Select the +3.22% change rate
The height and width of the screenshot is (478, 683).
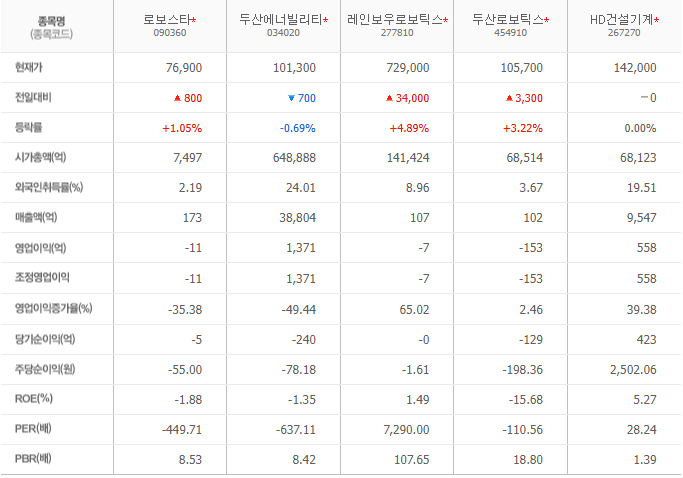(523, 128)
